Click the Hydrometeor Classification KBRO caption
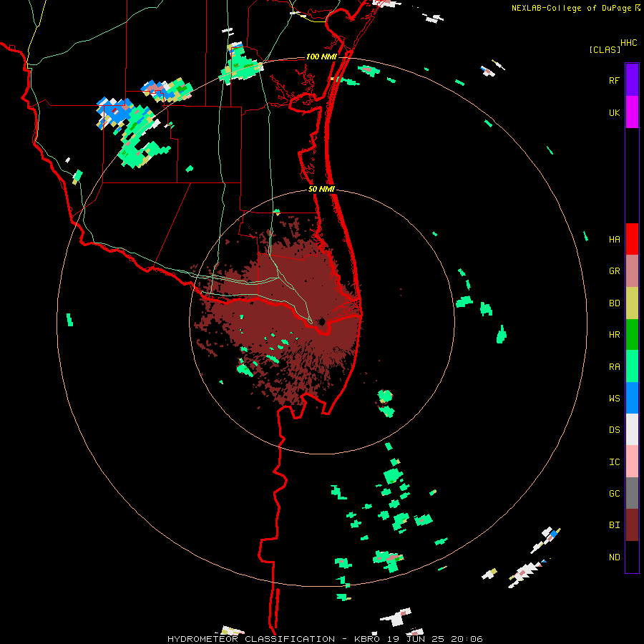Image resolution: width=644 pixels, height=644 pixels. coord(325,639)
